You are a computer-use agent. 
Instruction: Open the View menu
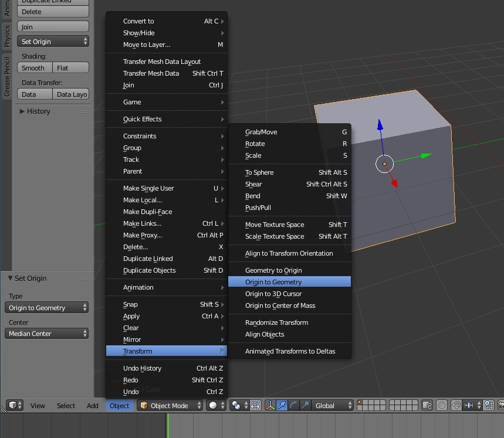38,406
